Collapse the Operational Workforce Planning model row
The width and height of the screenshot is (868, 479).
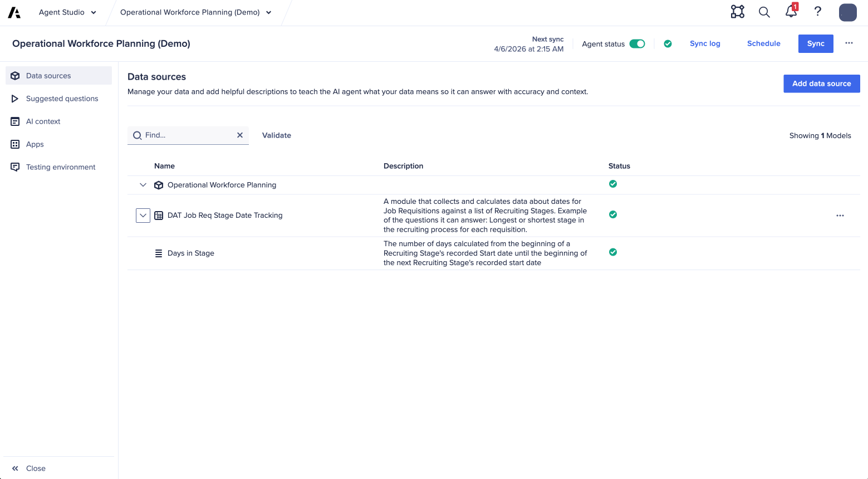pyautogui.click(x=143, y=185)
